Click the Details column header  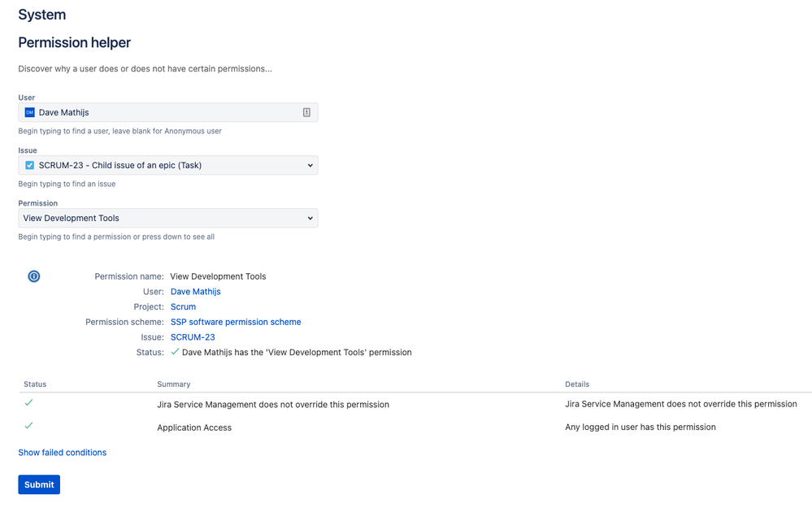(577, 384)
